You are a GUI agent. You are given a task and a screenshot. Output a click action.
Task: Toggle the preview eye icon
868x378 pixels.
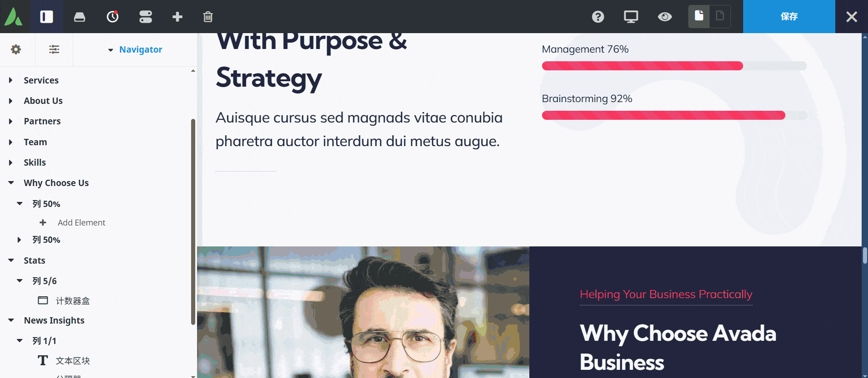click(665, 17)
